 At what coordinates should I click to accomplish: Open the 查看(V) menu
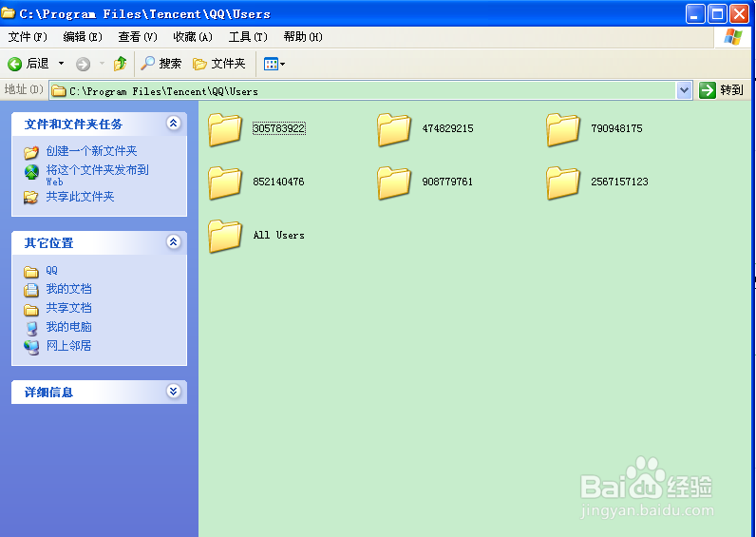[138, 37]
